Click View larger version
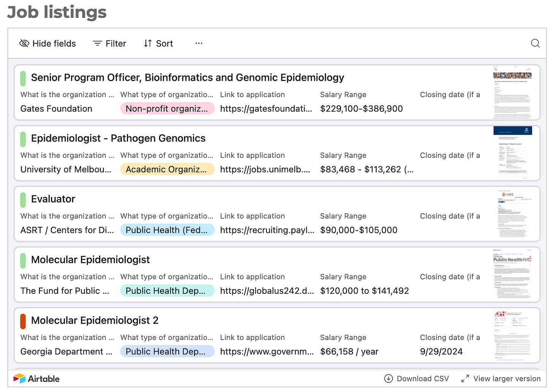The height and width of the screenshot is (392, 553). pos(501,379)
